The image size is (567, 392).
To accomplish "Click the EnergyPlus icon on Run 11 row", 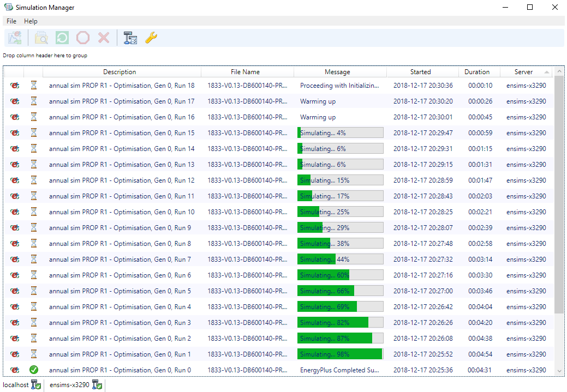I will click(15, 196).
